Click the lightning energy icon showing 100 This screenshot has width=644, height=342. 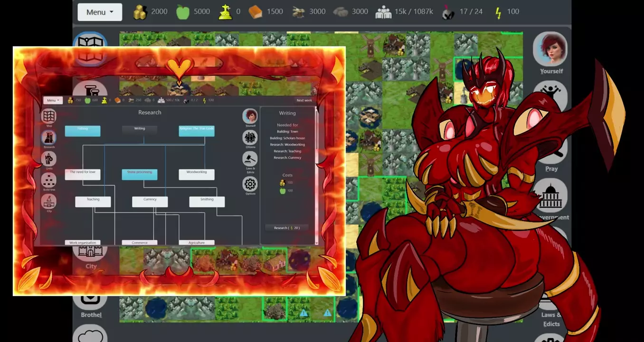[x=498, y=12]
